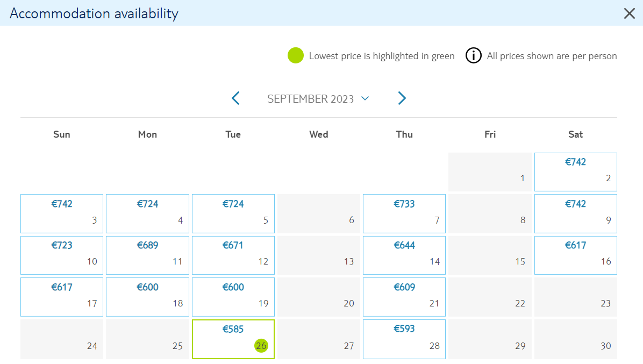Choose Saturday September 2 at €742
The height and width of the screenshot is (364, 643).
pyautogui.click(x=576, y=172)
